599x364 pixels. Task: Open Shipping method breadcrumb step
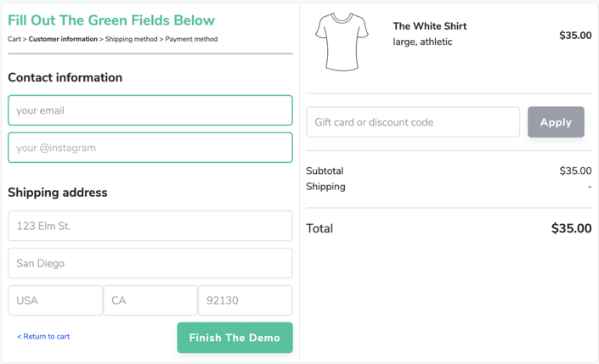tap(131, 39)
